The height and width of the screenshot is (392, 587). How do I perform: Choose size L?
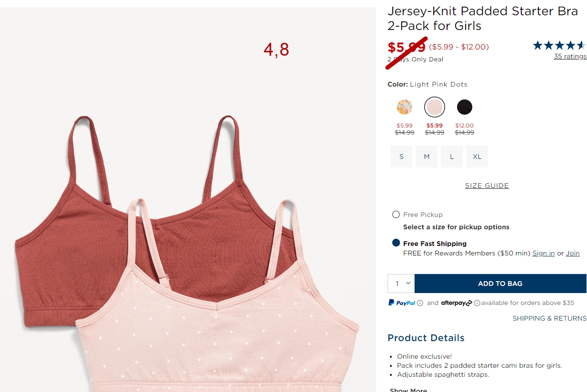point(452,157)
